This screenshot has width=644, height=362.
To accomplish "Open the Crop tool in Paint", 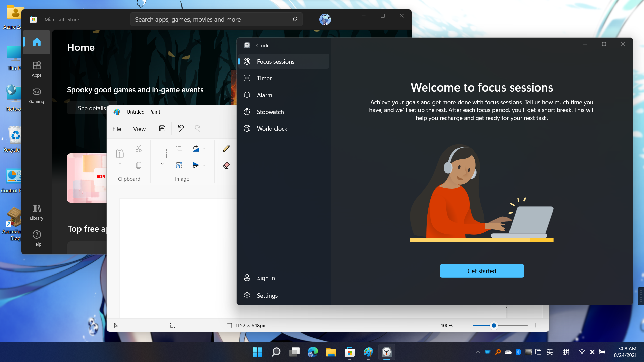I will pyautogui.click(x=179, y=148).
